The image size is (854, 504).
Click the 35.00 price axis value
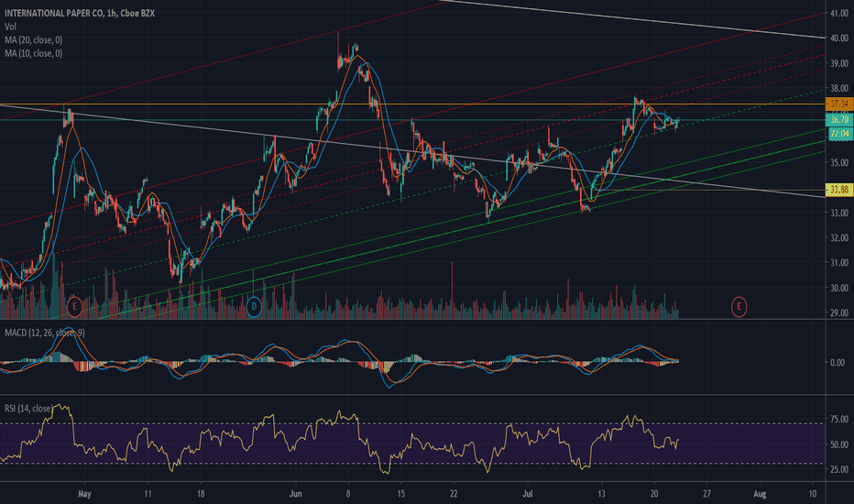coord(839,162)
